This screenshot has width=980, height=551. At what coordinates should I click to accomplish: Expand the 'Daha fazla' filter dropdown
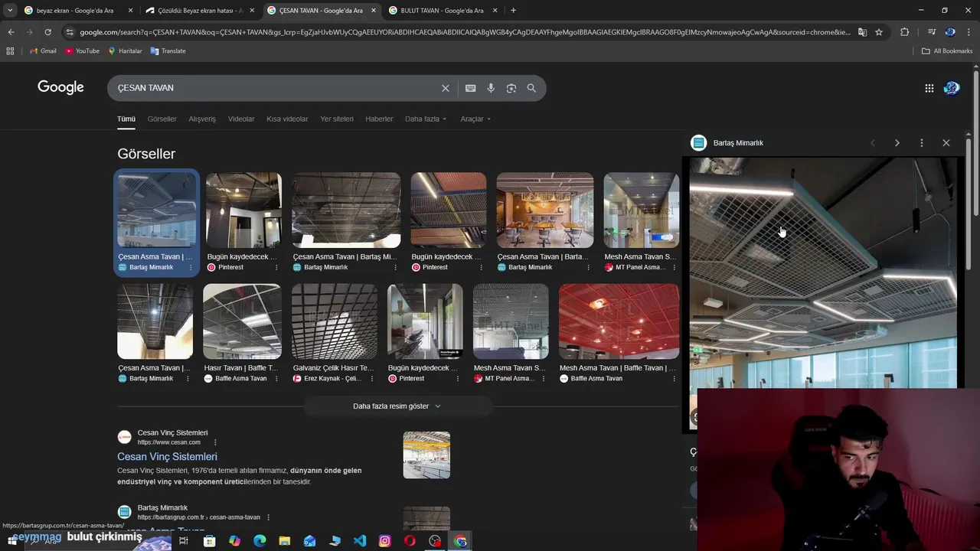(x=426, y=119)
